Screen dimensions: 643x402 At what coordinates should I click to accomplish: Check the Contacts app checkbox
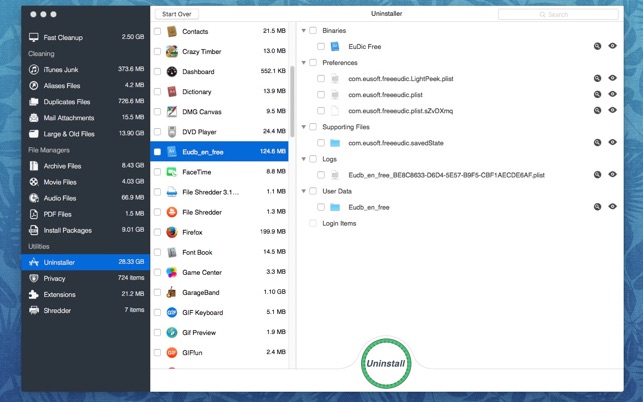[x=157, y=31]
